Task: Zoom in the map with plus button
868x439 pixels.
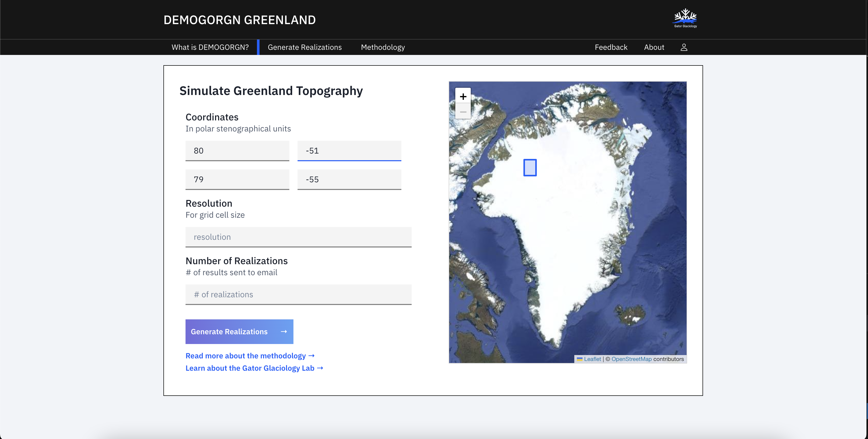Action: (x=463, y=97)
